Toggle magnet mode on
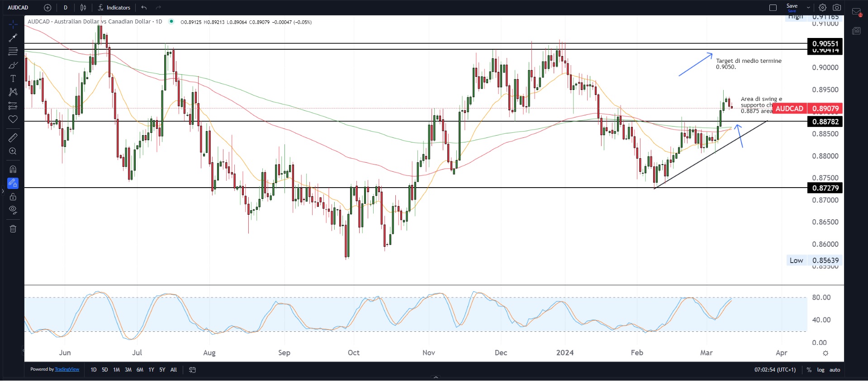 [13, 170]
